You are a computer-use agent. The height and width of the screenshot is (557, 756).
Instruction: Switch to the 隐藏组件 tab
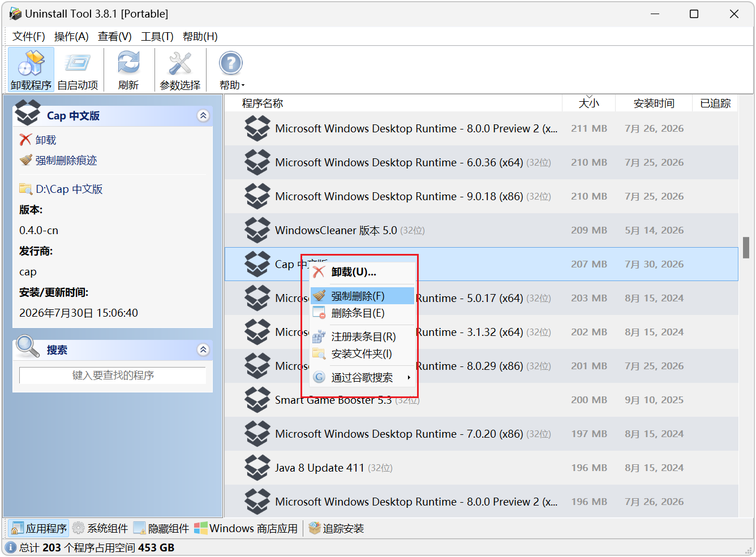click(161, 528)
